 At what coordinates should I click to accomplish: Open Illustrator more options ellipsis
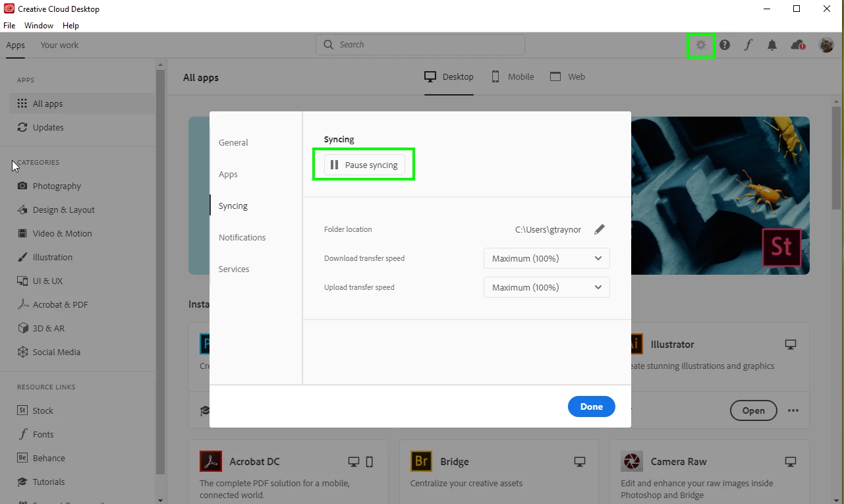coord(793,410)
